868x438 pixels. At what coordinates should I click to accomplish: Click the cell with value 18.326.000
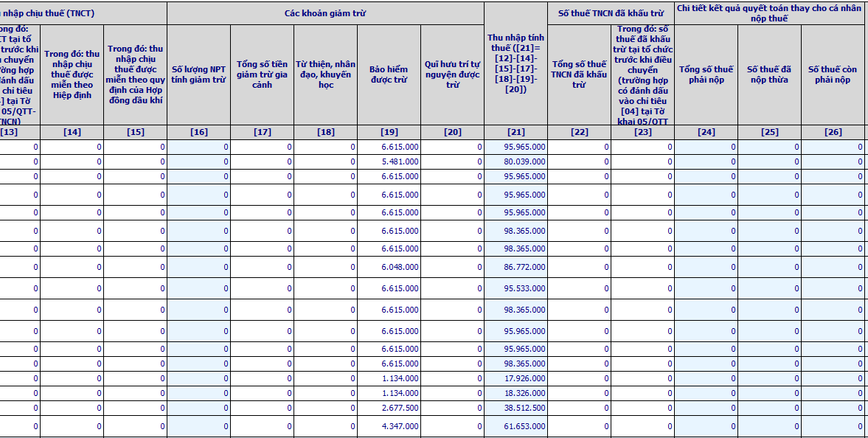pyautogui.click(x=516, y=393)
